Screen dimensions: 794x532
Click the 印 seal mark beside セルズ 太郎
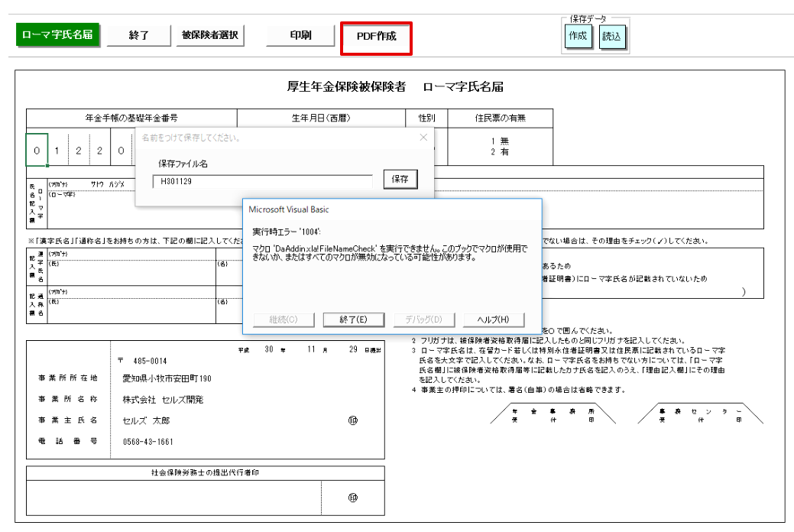[x=353, y=420]
